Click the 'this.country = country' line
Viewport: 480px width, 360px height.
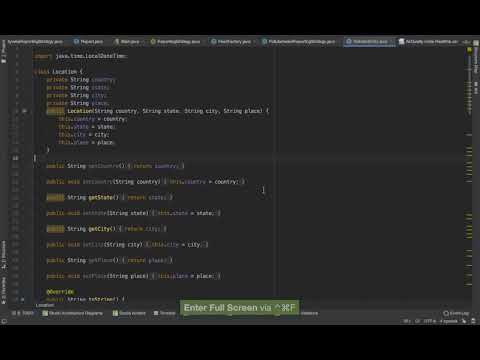(x=92, y=119)
